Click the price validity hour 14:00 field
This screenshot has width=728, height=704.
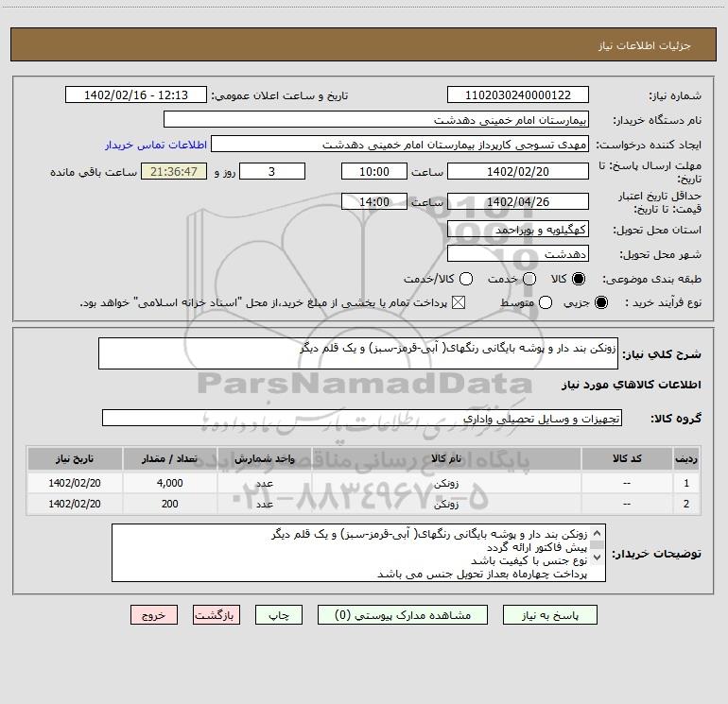374,201
